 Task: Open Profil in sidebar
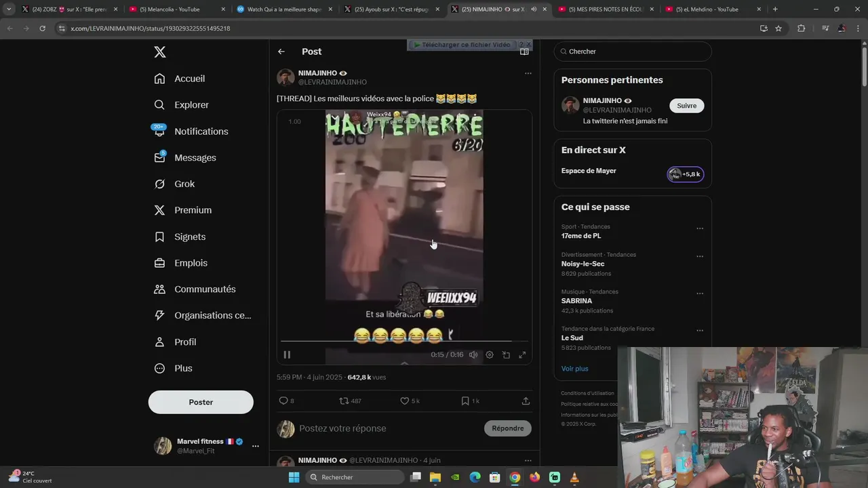(x=175, y=342)
